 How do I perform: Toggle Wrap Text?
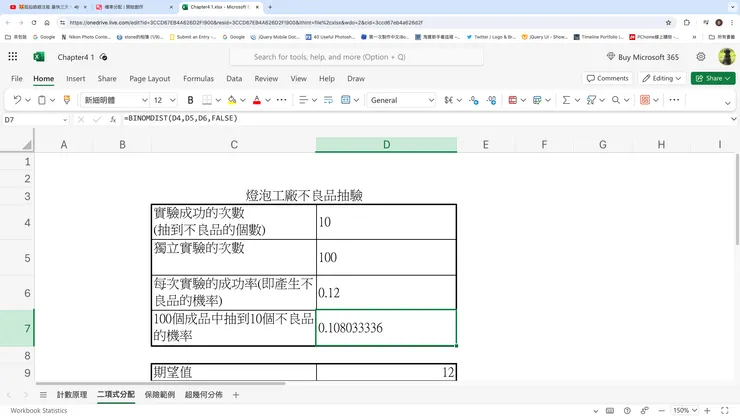pyautogui.click(x=328, y=100)
